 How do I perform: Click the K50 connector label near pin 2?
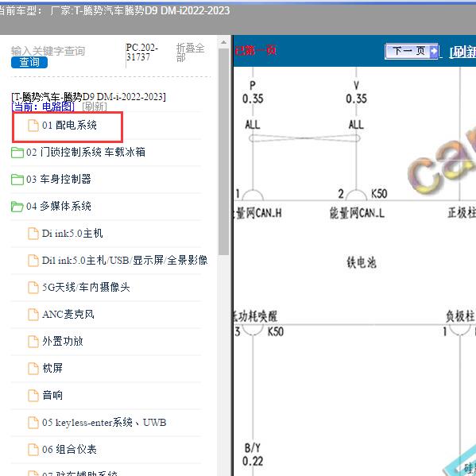pyautogui.click(x=379, y=193)
